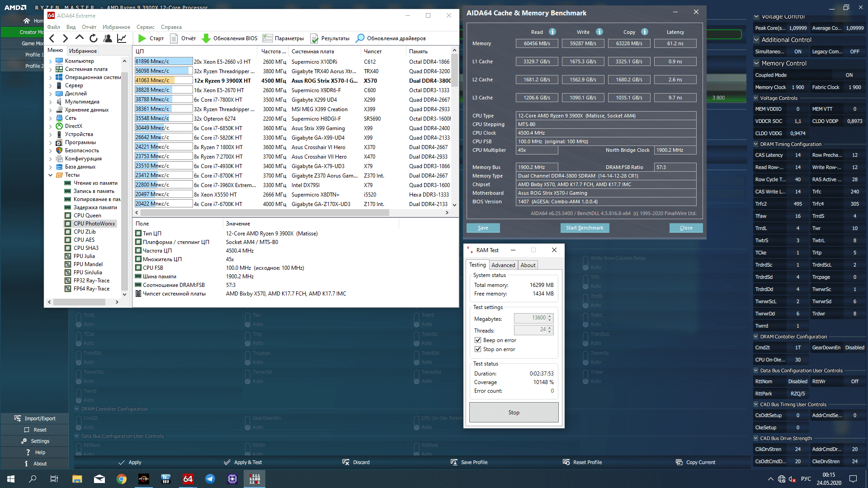The width and height of the screenshot is (868, 488).
Task: Toggle the TwtrS Auto switch in Ryzen Master
Action: [x=417, y=319]
